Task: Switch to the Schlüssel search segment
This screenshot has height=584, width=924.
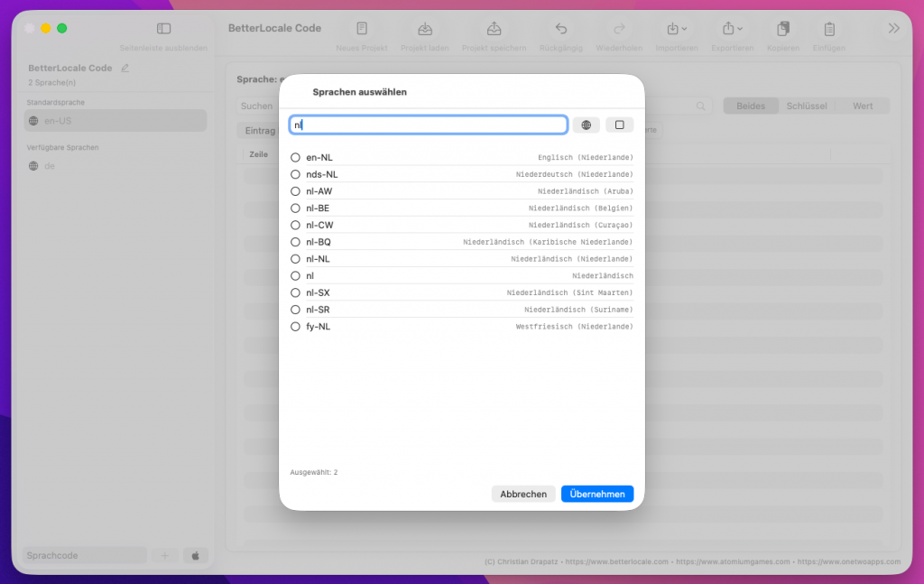Action: point(806,106)
